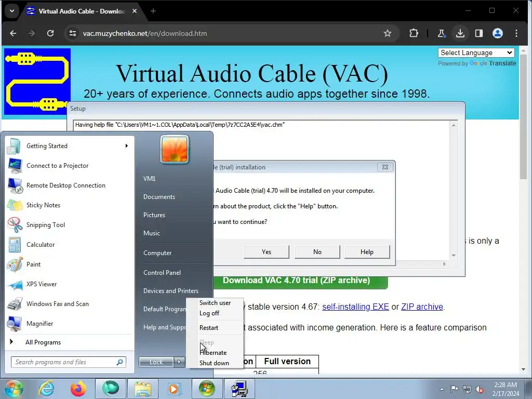
Task: Open Chrome tab search chevron
Action: (x=12, y=11)
